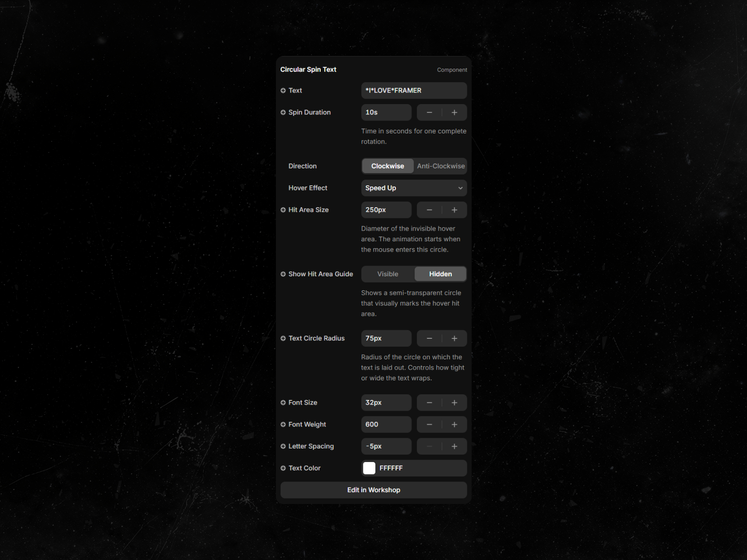Click the plus icon beside Text Circle Radius
Image resolution: width=747 pixels, height=560 pixels.
283,338
